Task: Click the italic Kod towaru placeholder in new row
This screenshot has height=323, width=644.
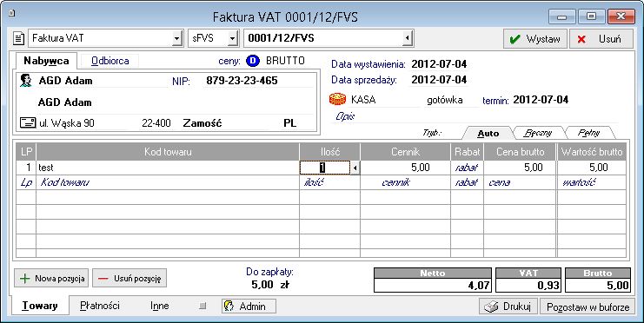Action: pos(65,182)
